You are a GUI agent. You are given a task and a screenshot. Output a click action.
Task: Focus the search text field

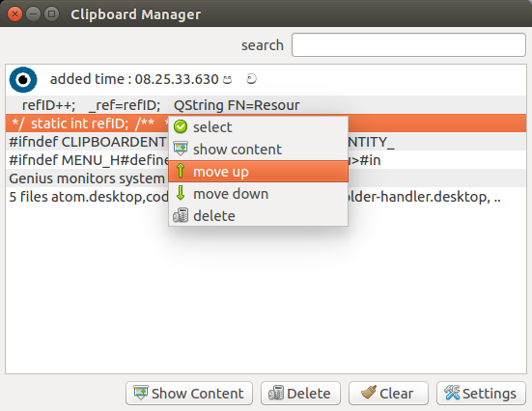(408, 44)
